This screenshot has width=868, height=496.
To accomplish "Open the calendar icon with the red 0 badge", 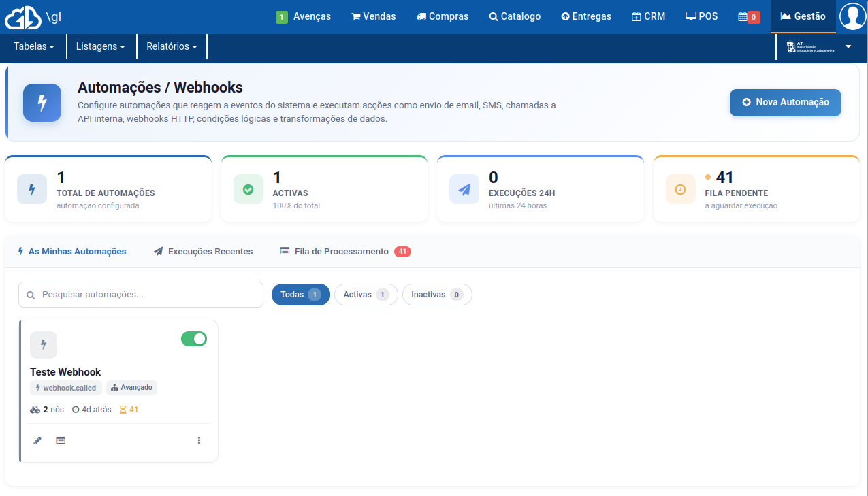I will coord(749,16).
